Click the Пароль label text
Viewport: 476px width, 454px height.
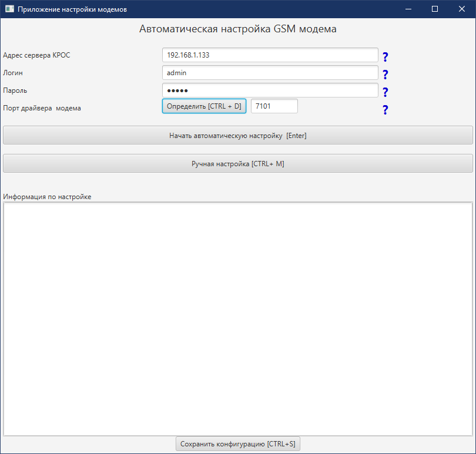pos(15,90)
